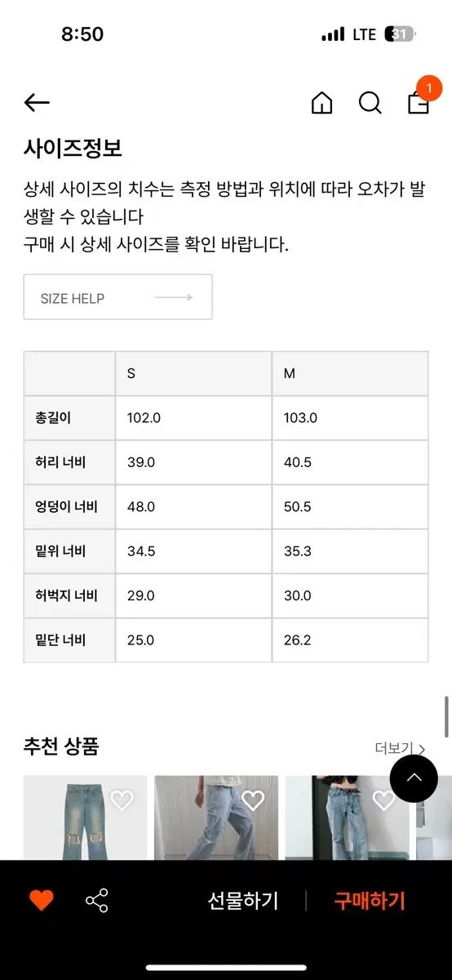
Task: Toggle the orange heart wishlist icon
Action: pyautogui.click(x=42, y=901)
